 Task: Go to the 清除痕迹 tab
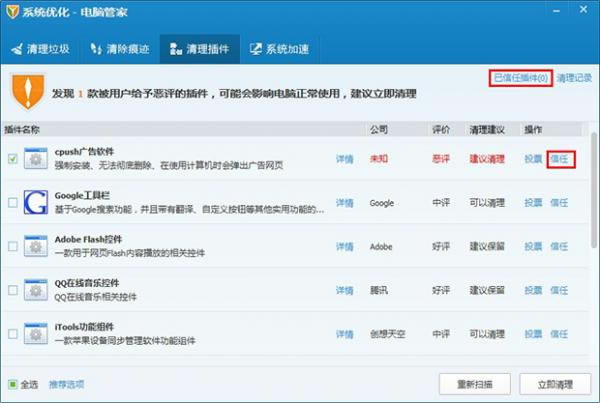pos(121,48)
